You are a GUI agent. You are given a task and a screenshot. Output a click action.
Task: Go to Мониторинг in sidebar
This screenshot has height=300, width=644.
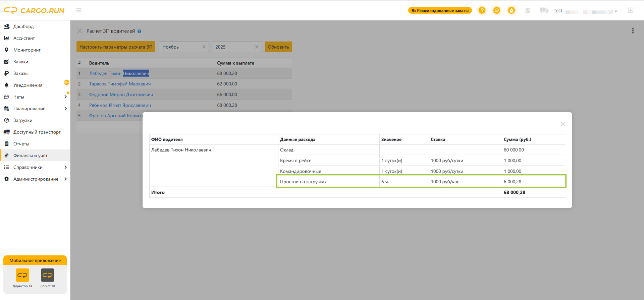(27, 50)
